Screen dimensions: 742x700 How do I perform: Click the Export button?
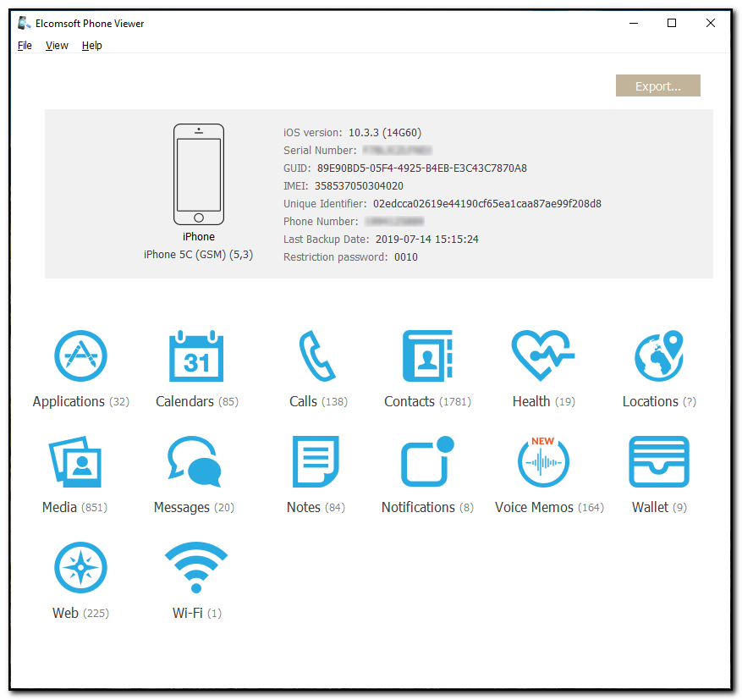point(657,86)
